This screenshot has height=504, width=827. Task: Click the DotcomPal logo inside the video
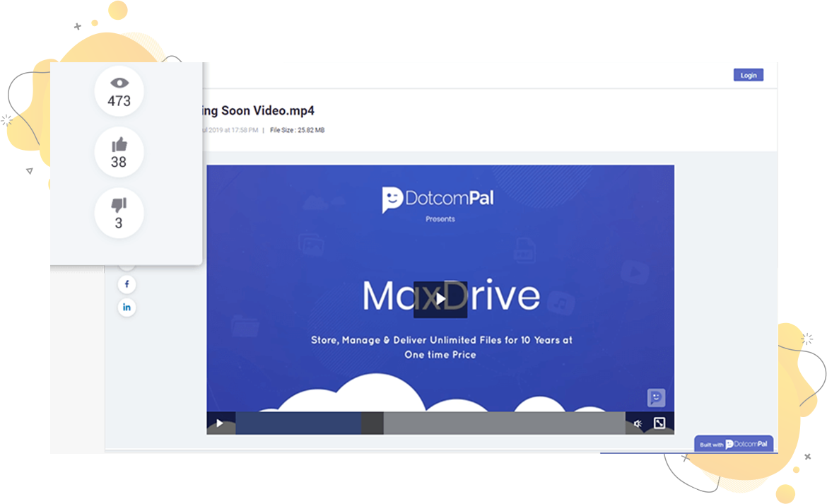438,199
